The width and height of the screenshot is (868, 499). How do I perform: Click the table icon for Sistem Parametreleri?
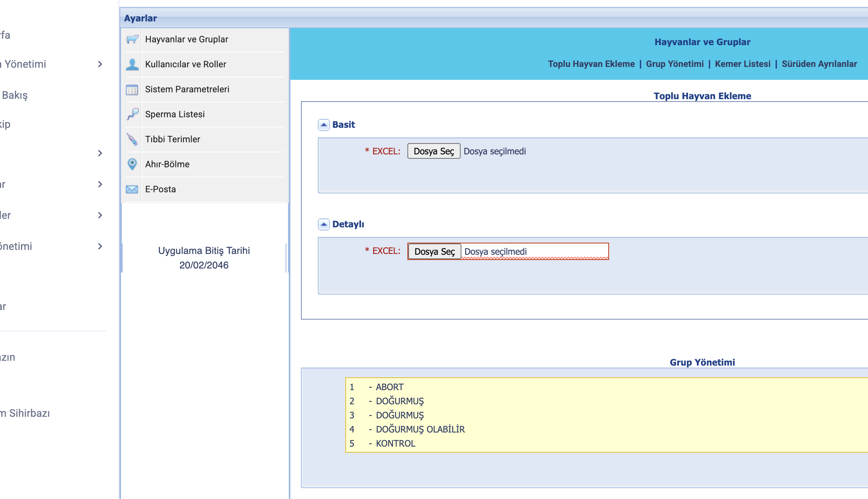click(x=132, y=89)
